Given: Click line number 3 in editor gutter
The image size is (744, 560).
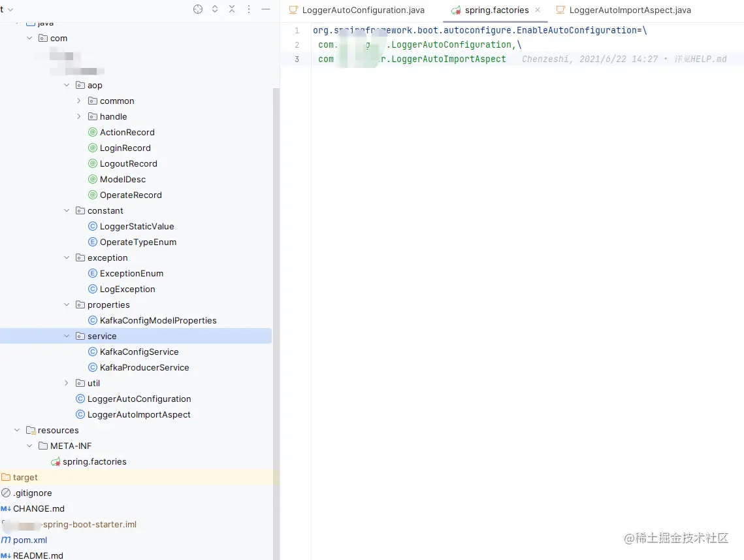Looking at the screenshot, I should [297, 59].
